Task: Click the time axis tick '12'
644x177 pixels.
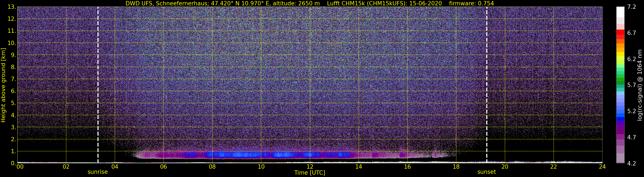Action: (x=310, y=167)
